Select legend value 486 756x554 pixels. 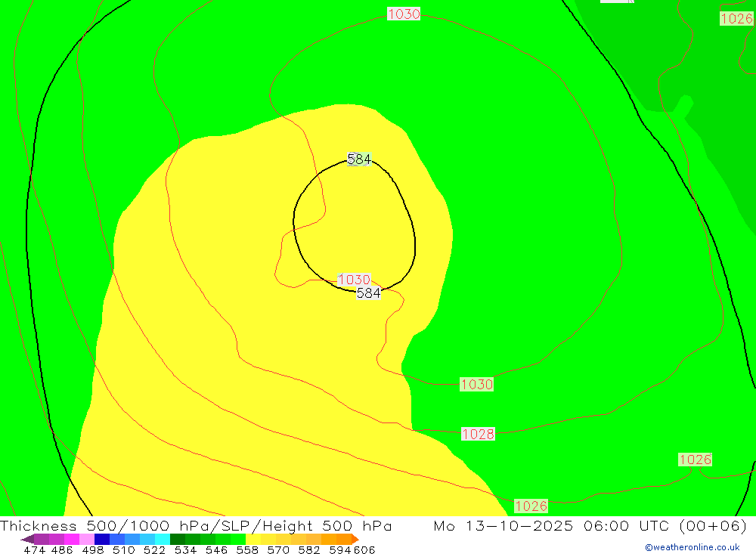[62, 549]
